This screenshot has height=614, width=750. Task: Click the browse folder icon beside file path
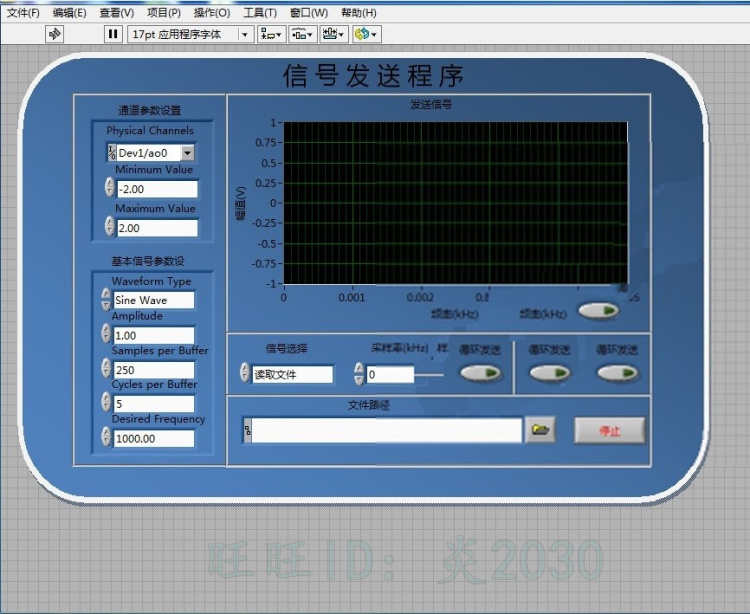pyautogui.click(x=540, y=429)
